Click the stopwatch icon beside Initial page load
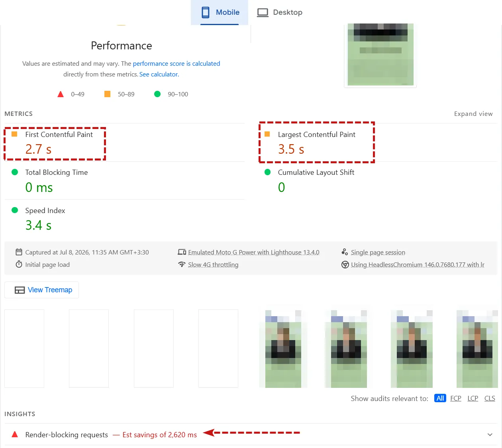 click(x=19, y=264)
